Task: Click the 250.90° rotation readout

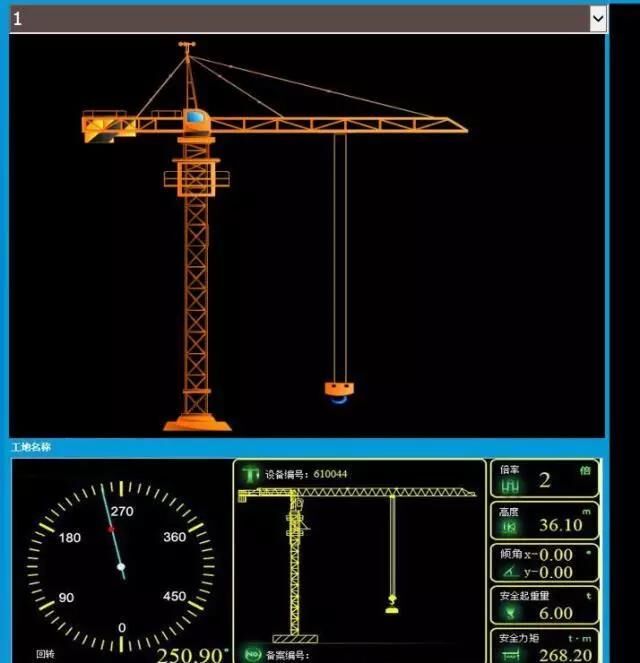Action: click(192, 654)
